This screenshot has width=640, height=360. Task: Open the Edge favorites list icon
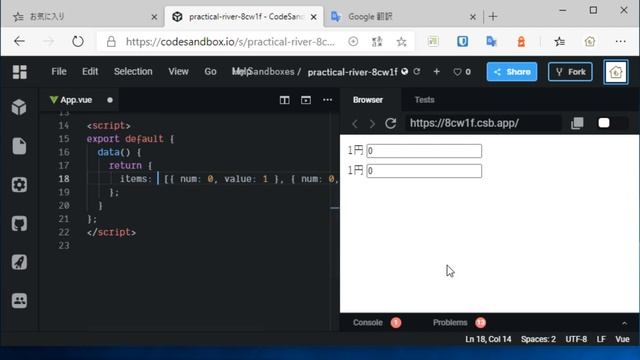560,41
